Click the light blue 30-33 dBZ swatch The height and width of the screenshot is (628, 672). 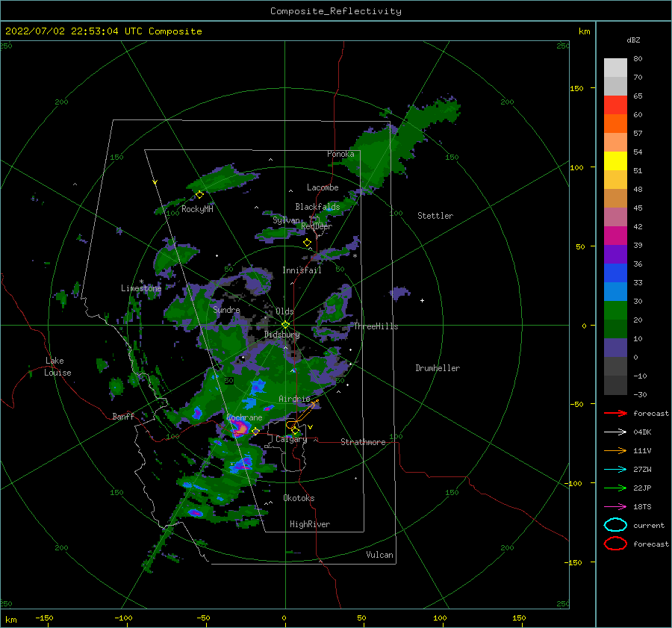(x=615, y=292)
